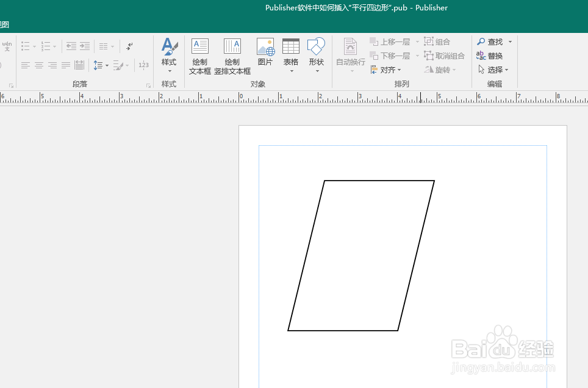
Task: Open the 段落 paragraph dialog launcher
Action: 148,86
